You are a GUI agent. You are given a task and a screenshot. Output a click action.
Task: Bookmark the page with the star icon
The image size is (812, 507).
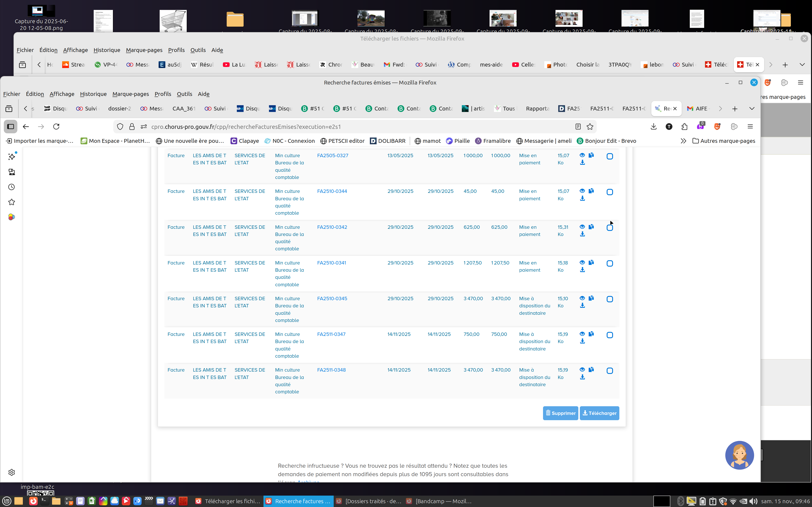(x=590, y=126)
